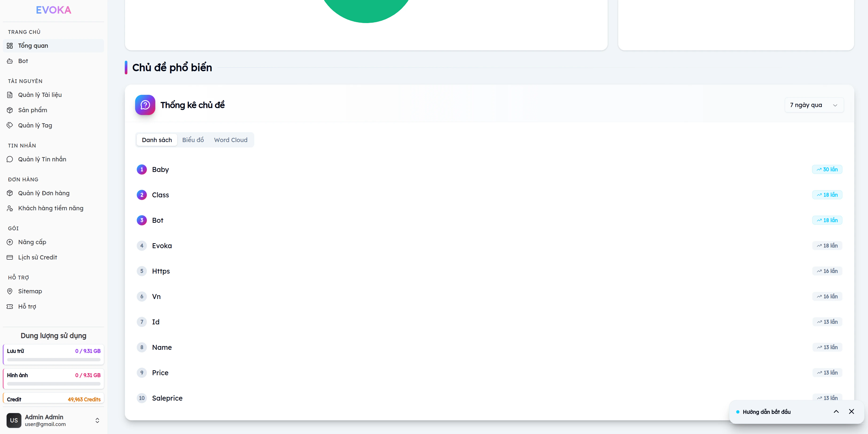The image size is (868, 434).
Task: Click the Quản lý Tài liệu document icon
Action: click(10, 95)
